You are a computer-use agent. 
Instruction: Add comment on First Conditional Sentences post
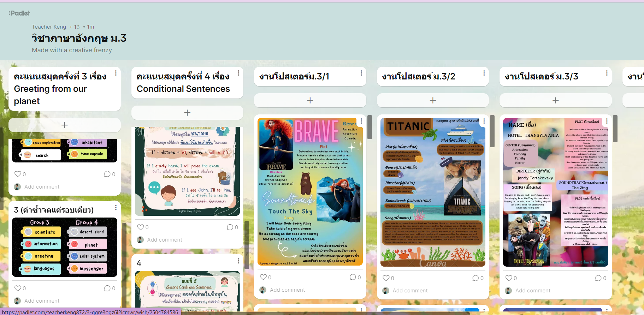[165, 240]
